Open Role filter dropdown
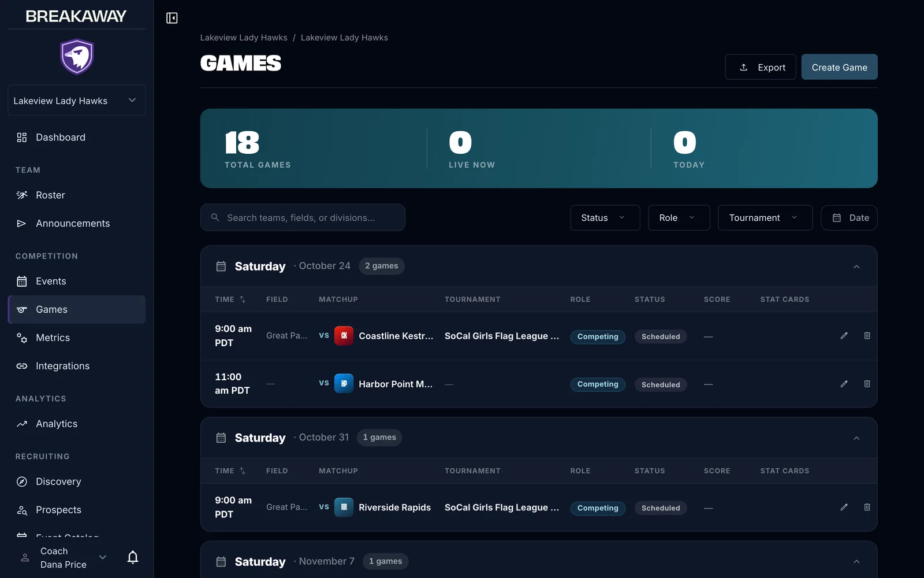Image resolution: width=924 pixels, height=578 pixels. (x=679, y=218)
